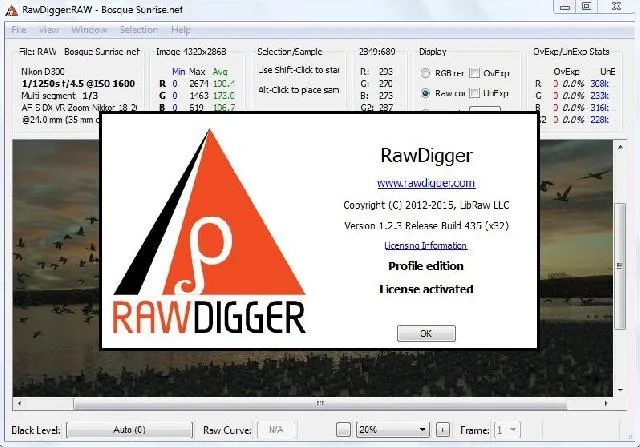The height and width of the screenshot is (447, 640).
Task: Click the R channel Max value 2674
Action: [x=199, y=84]
